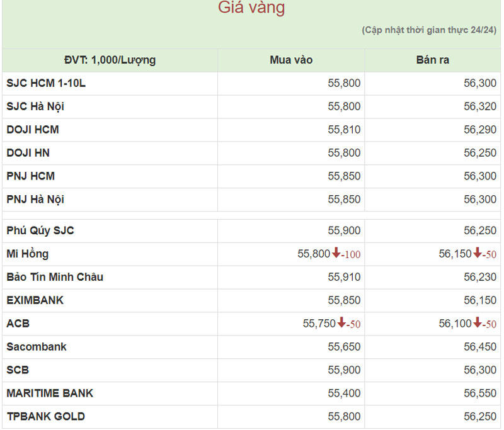Viewport: 504px width, 430px height.
Task: Select the 'MARITIME BANK' row label
Action: (50, 393)
